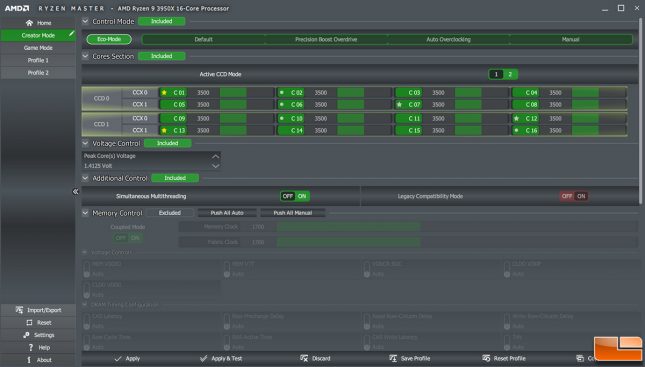Toggle Control Mode Included button
Image resolution: width=645 pixels, height=367 pixels.
pyautogui.click(x=162, y=21)
